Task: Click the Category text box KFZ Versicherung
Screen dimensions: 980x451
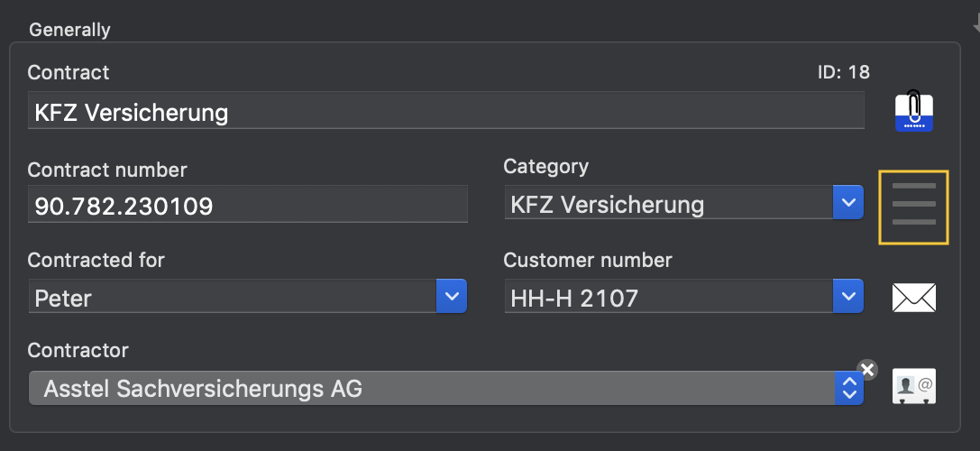Action: coord(669,202)
